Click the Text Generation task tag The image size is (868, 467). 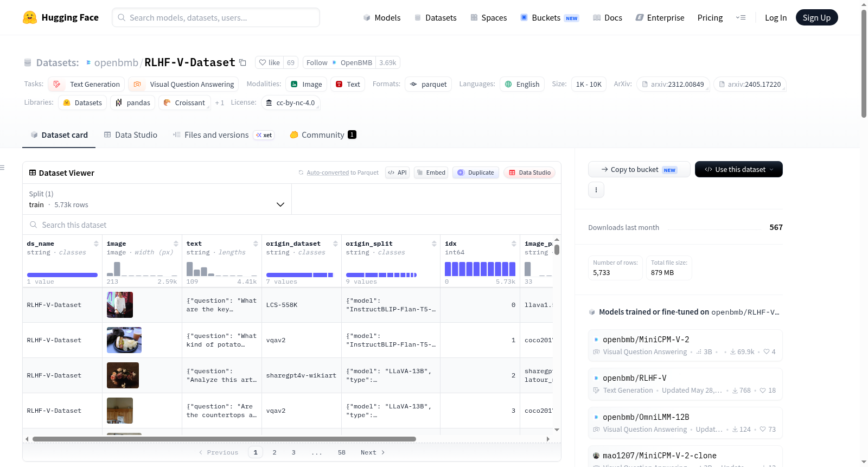click(x=86, y=84)
